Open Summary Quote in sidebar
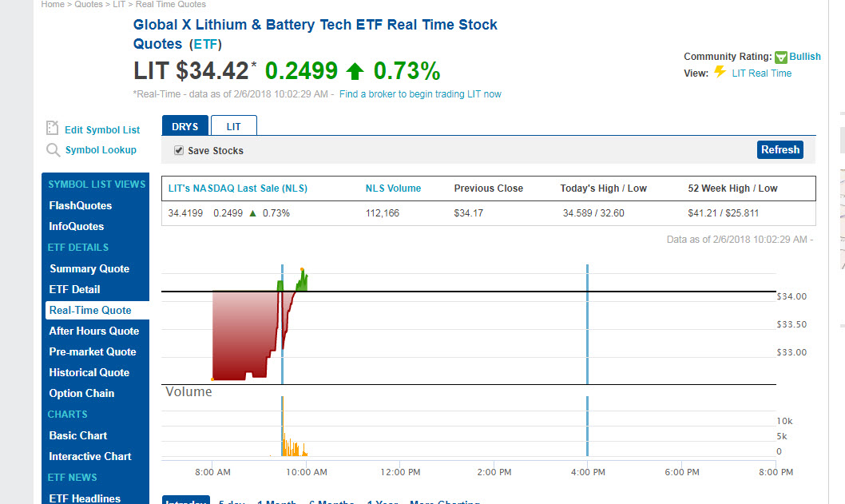 click(89, 268)
